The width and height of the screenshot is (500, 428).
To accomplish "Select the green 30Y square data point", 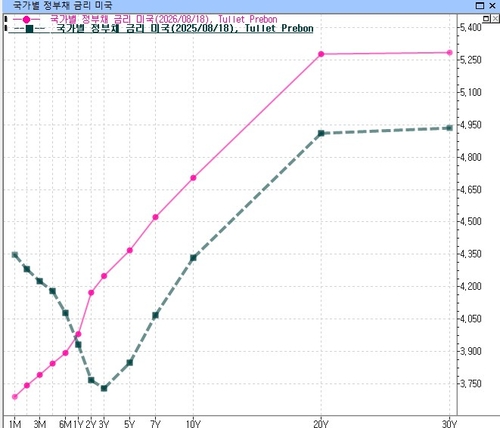I will pyautogui.click(x=449, y=128).
